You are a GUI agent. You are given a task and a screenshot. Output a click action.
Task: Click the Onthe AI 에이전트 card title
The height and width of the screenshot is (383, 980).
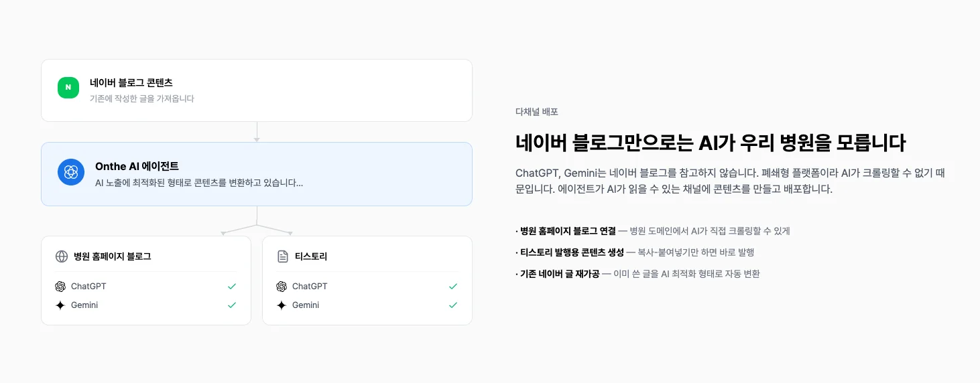[x=137, y=167]
